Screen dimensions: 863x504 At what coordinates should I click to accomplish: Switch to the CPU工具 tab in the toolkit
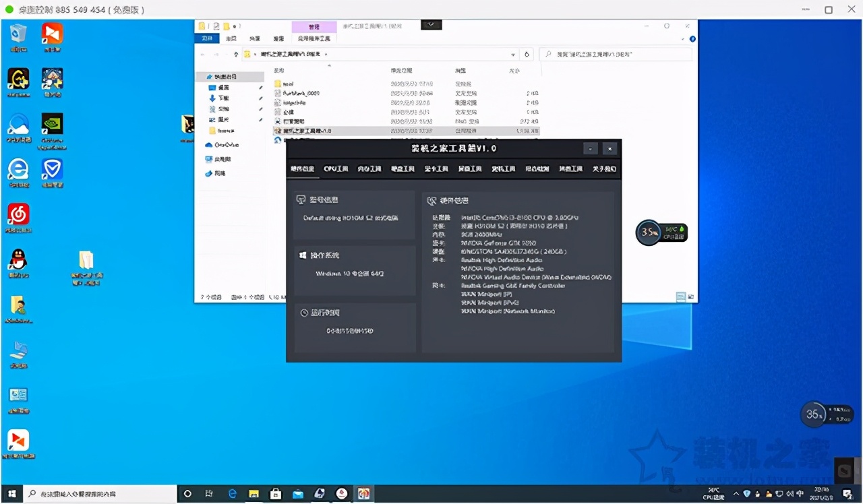point(336,169)
